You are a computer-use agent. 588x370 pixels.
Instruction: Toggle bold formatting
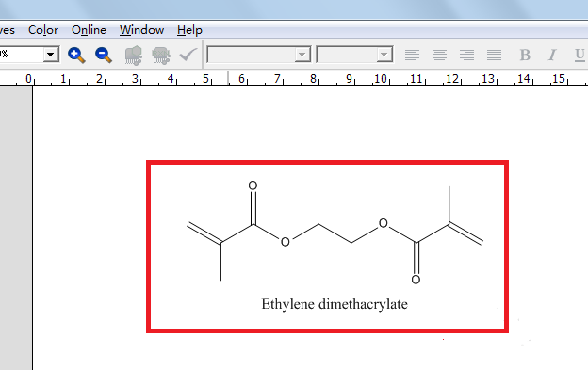pyautogui.click(x=525, y=55)
